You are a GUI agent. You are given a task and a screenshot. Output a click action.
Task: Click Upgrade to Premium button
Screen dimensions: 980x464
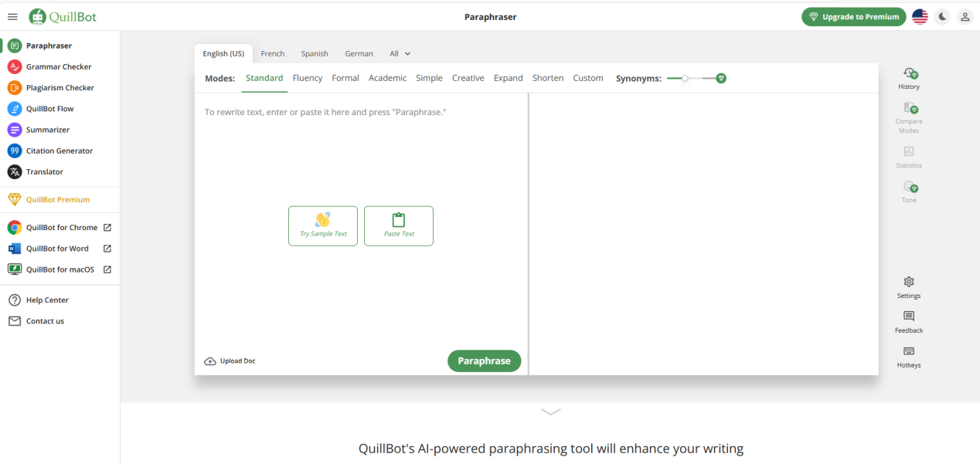click(854, 17)
